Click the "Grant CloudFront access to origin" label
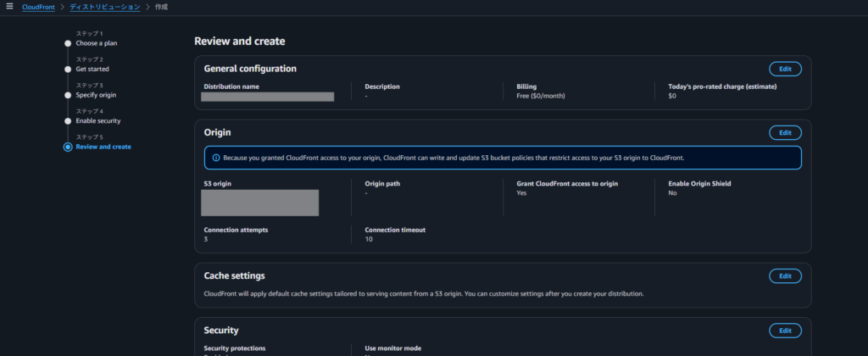This screenshot has height=356, width=868. tap(567, 183)
